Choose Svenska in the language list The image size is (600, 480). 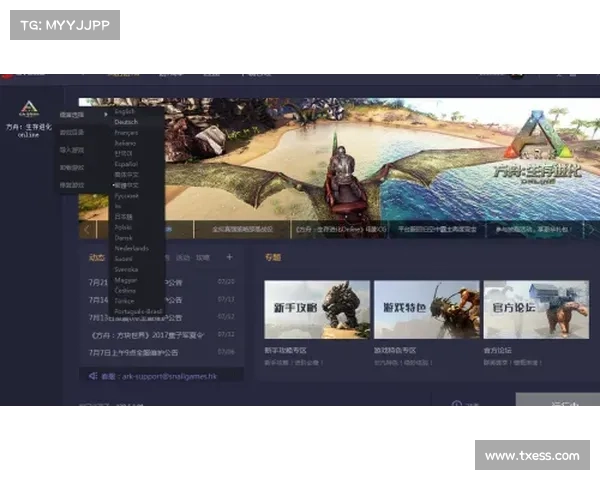(126, 269)
